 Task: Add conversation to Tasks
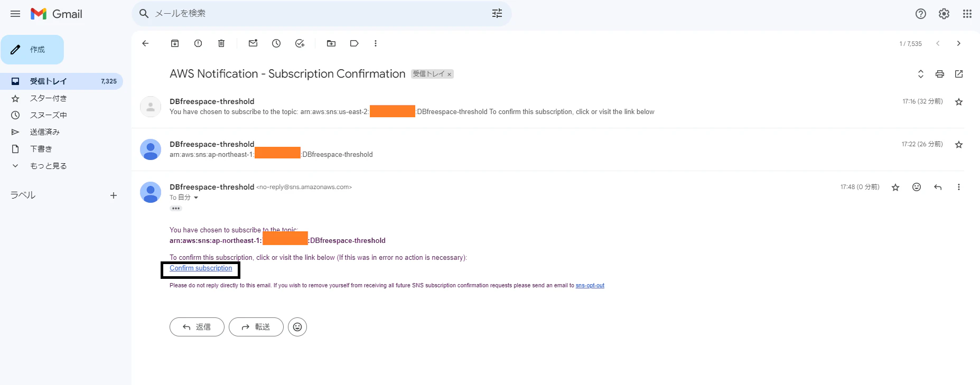tap(300, 43)
